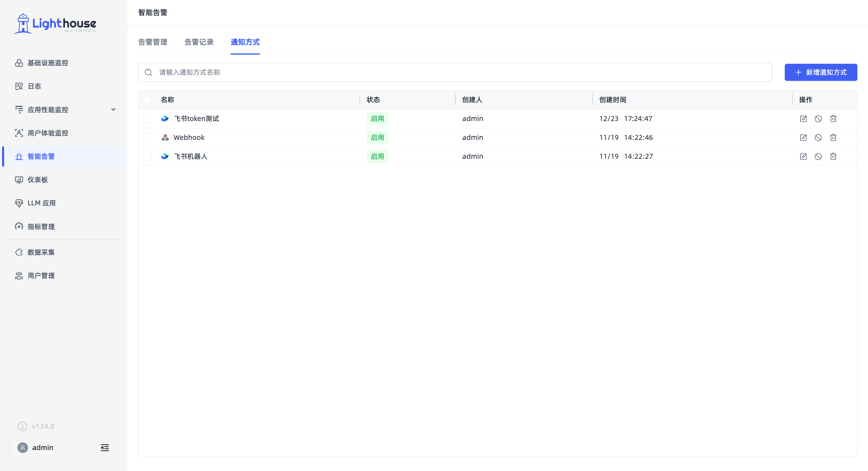
Task: Click the 状态 column header
Action: [x=373, y=100]
